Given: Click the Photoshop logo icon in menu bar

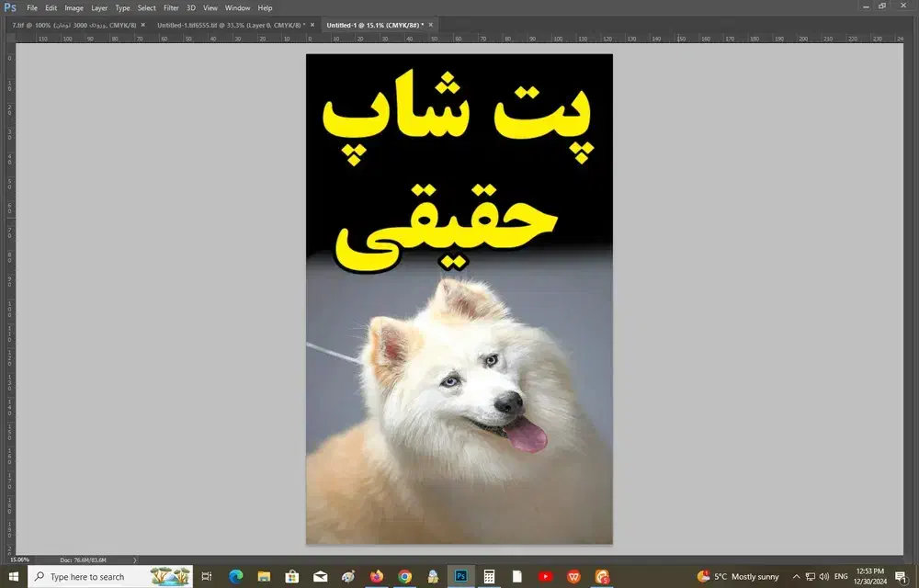Looking at the screenshot, I should coord(10,7).
